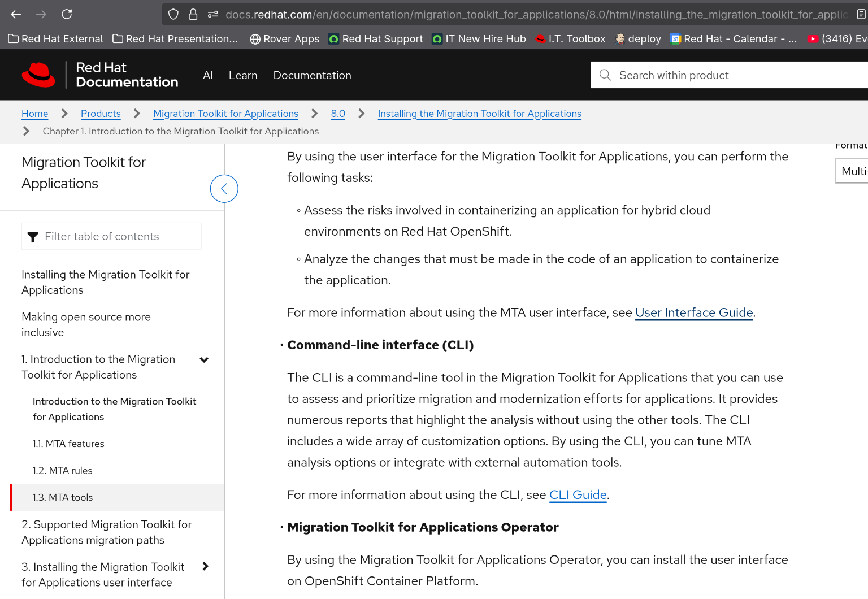Screen dimensions: 868x599
Task: Go to Products breadcrumb
Action: click(101, 114)
